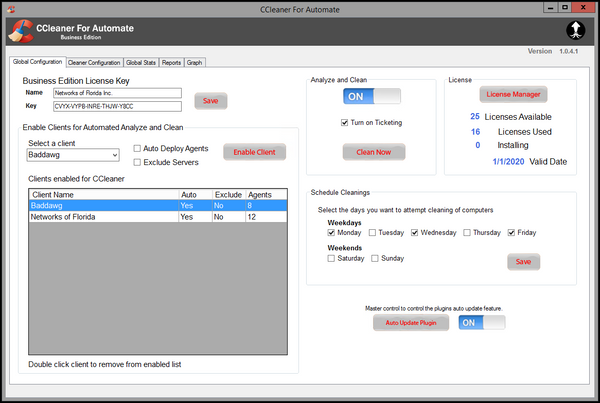The image size is (600, 403).
Task: Click the Client Name column header
Action: click(104, 194)
